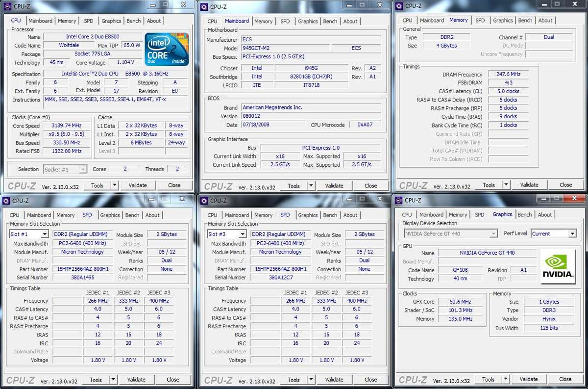The height and width of the screenshot is (389, 588).
Task: Open the Memory tab in the Graphics window
Action: [458, 214]
